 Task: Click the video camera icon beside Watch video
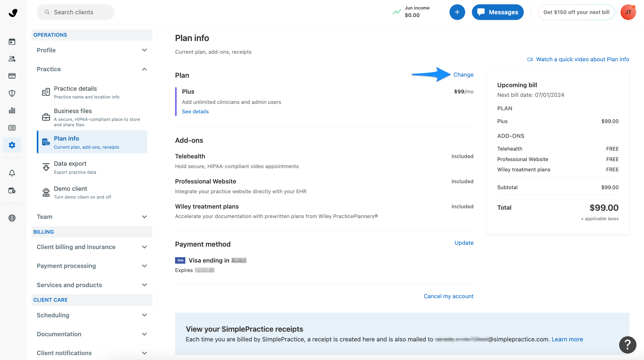pyautogui.click(x=530, y=59)
